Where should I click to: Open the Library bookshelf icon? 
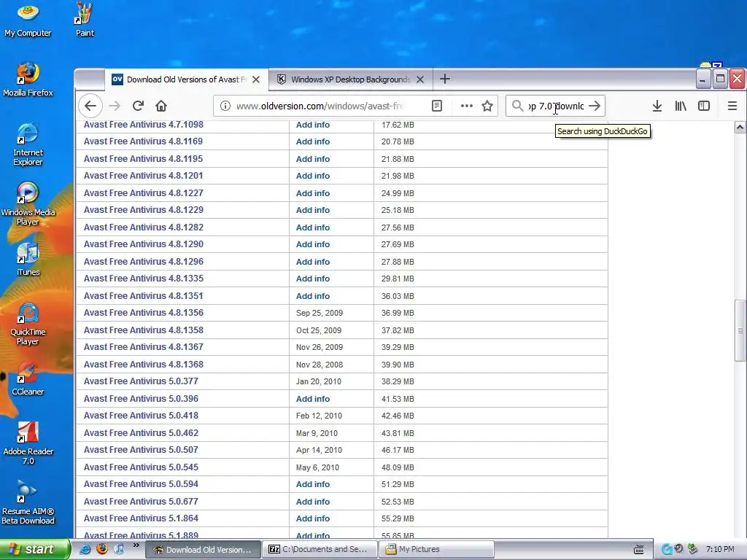coord(681,106)
